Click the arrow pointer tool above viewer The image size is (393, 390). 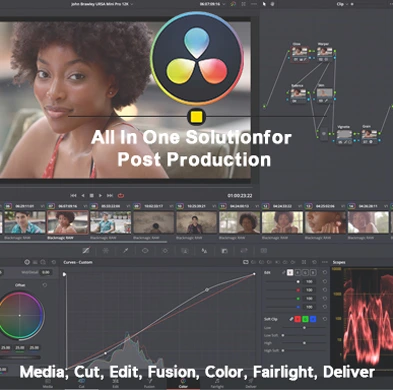(x=264, y=4)
